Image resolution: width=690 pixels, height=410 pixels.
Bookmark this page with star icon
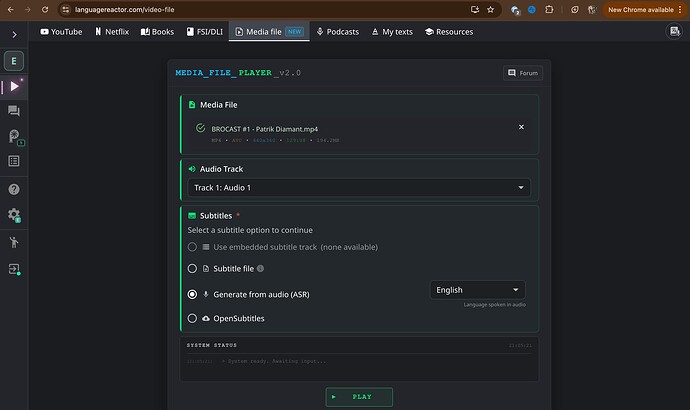pos(491,9)
